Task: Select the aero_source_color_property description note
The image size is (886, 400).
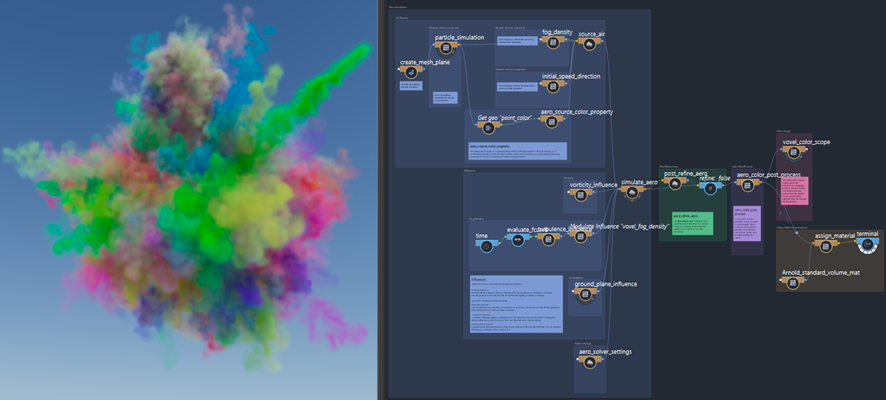Action: point(518,151)
